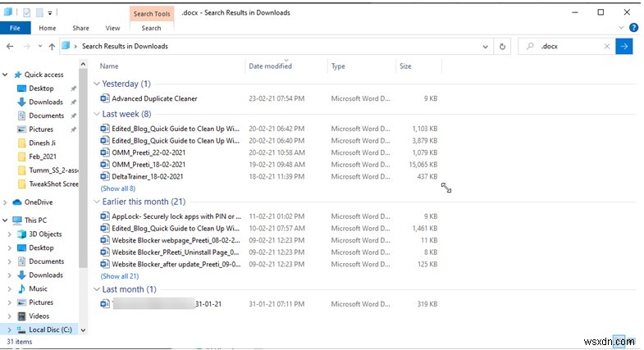Collapse Earlier this month (21) group

pos(97,202)
